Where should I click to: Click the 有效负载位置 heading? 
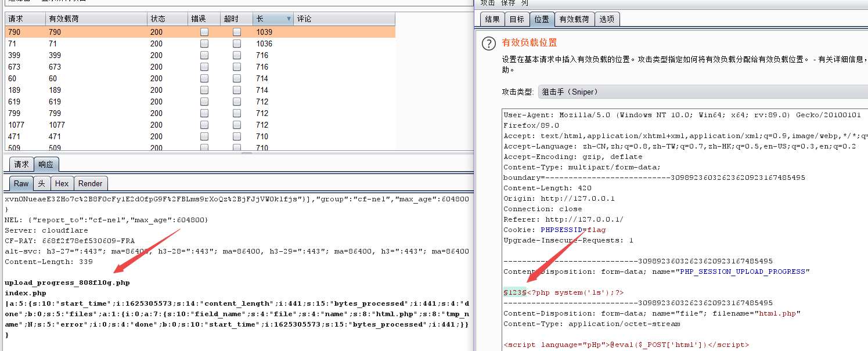(x=530, y=42)
